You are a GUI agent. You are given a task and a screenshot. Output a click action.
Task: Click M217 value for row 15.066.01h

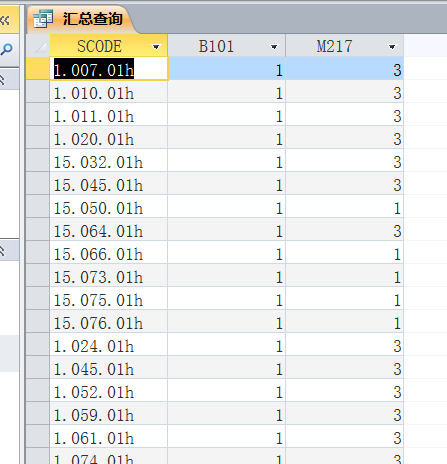pos(345,253)
